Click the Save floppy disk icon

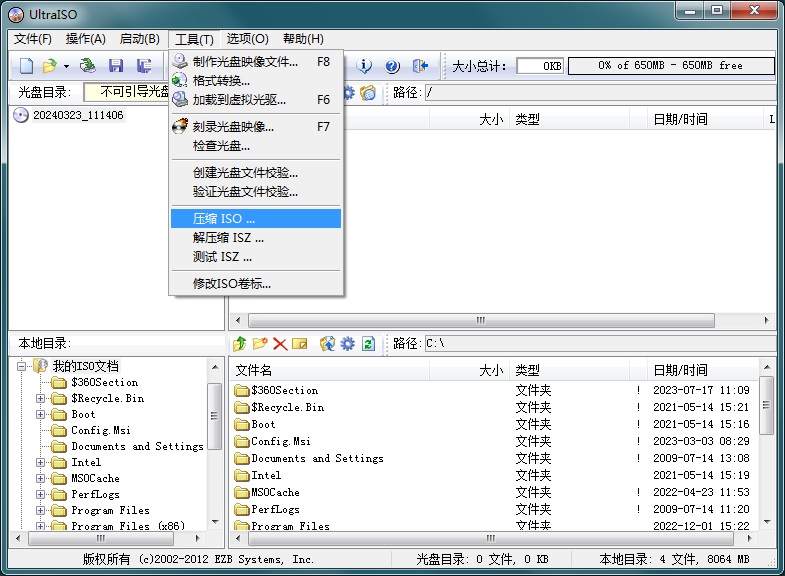(x=116, y=66)
